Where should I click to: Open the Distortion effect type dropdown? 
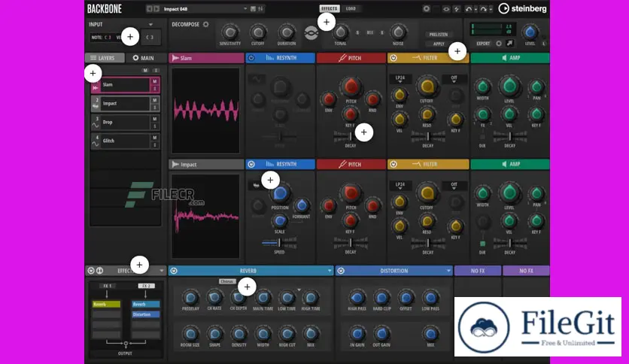pyautogui.click(x=448, y=271)
